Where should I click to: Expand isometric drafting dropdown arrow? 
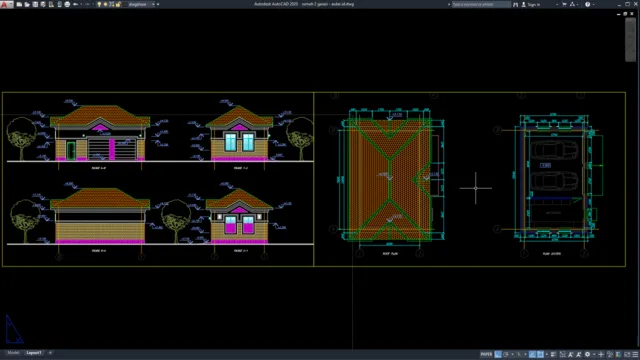point(525,354)
